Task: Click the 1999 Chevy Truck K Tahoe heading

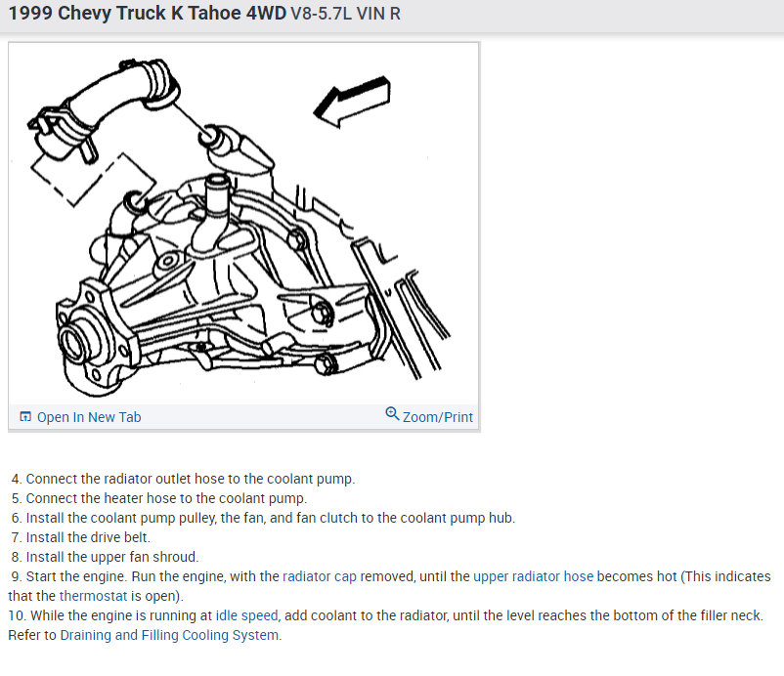Action: tap(148, 14)
